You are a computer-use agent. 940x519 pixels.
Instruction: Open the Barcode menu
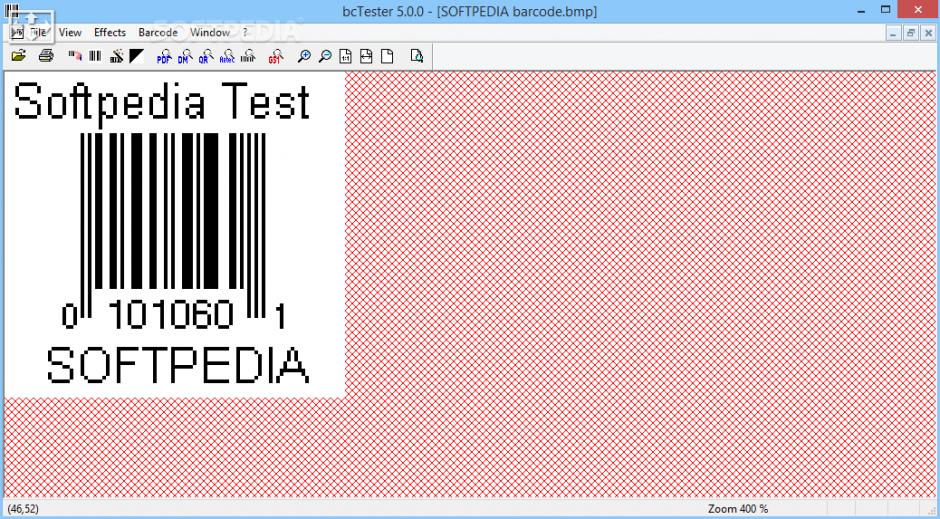158,32
